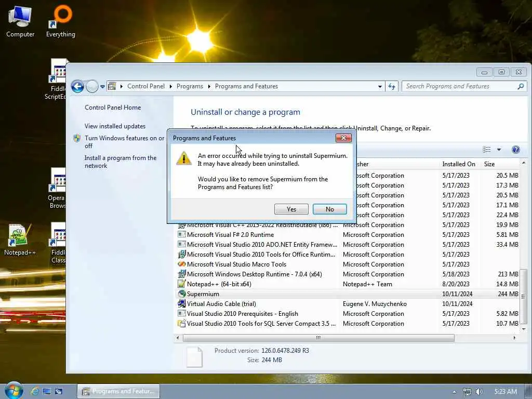Screen dimensions: 532x399
Task: Click the horizontal scrollbar right arrow
Action: pos(514,338)
